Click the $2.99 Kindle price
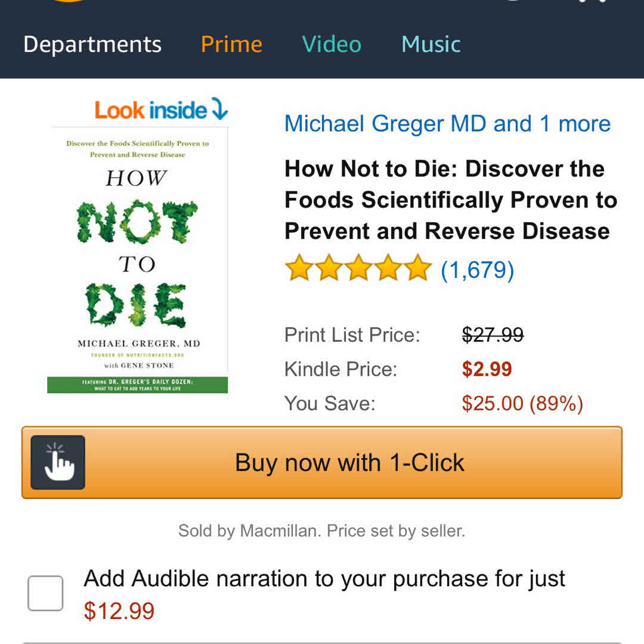The height and width of the screenshot is (644, 644). click(487, 369)
